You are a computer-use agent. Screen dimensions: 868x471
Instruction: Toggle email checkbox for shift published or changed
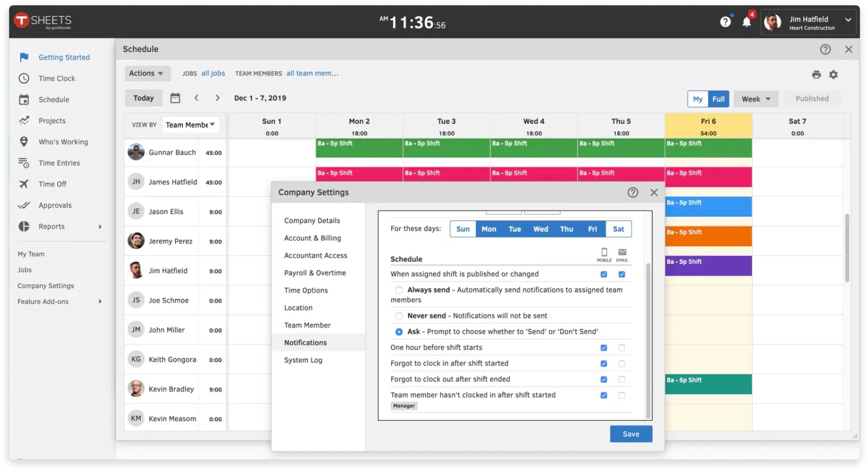(622, 274)
